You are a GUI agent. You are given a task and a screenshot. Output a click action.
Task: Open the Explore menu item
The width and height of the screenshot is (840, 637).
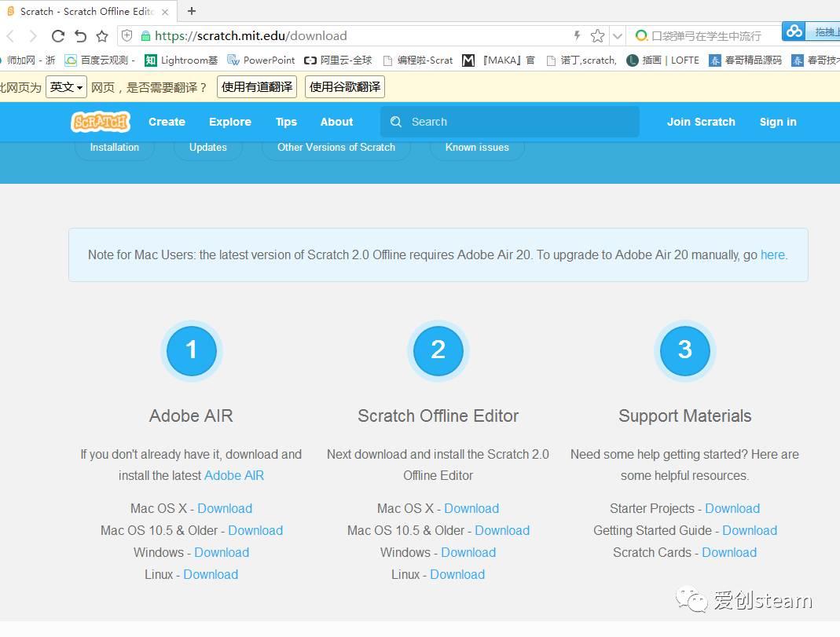click(230, 122)
